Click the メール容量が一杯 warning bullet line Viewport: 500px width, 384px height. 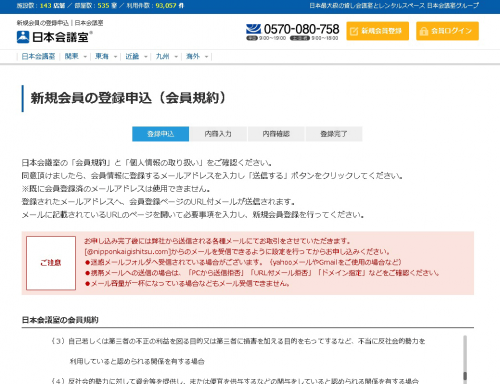point(187,284)
